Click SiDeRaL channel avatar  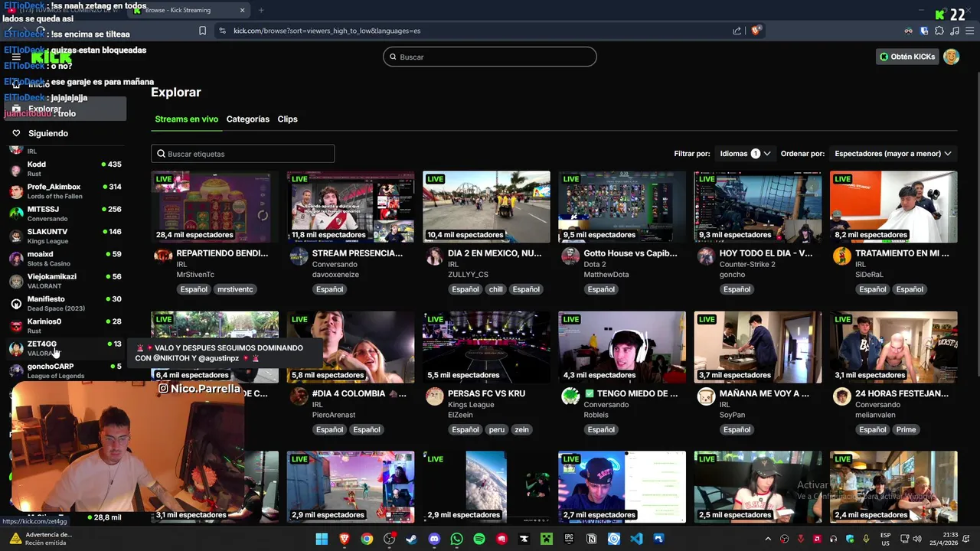tap(842, 256)
